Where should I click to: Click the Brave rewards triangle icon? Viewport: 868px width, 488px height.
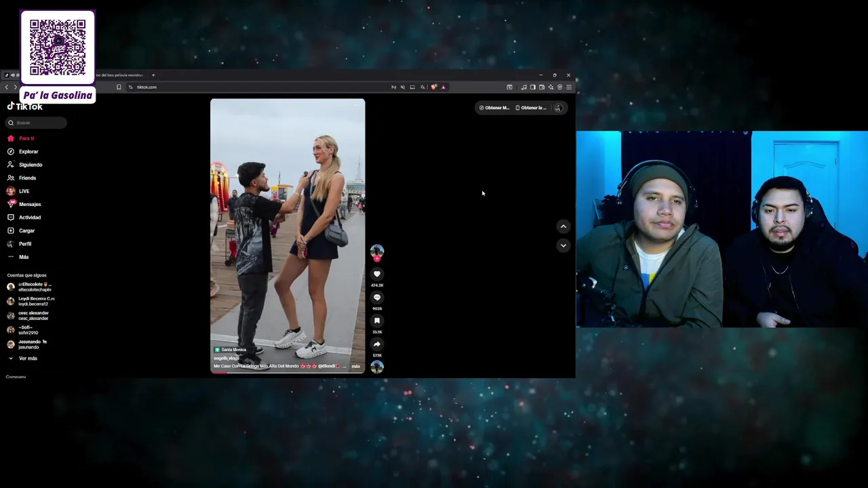pos(443,87)
